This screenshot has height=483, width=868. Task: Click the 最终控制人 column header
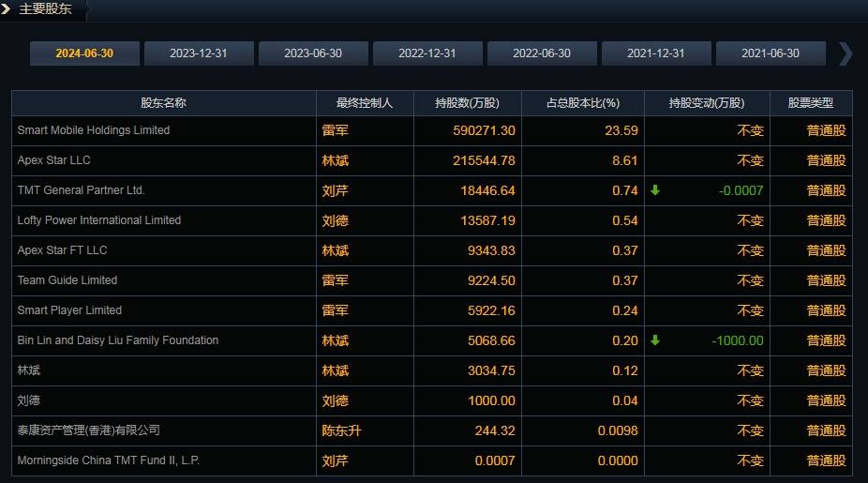click(365, 103)
